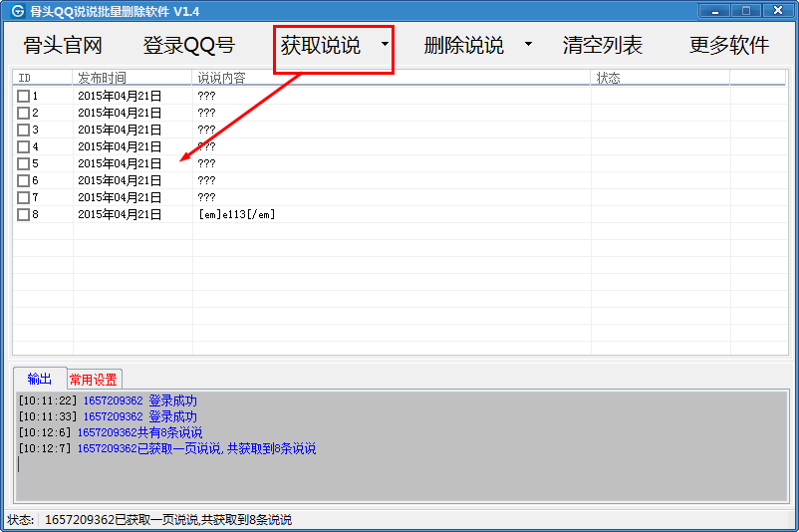Expand the 获取说说 dropdown arrow

(x=385, y=44)
